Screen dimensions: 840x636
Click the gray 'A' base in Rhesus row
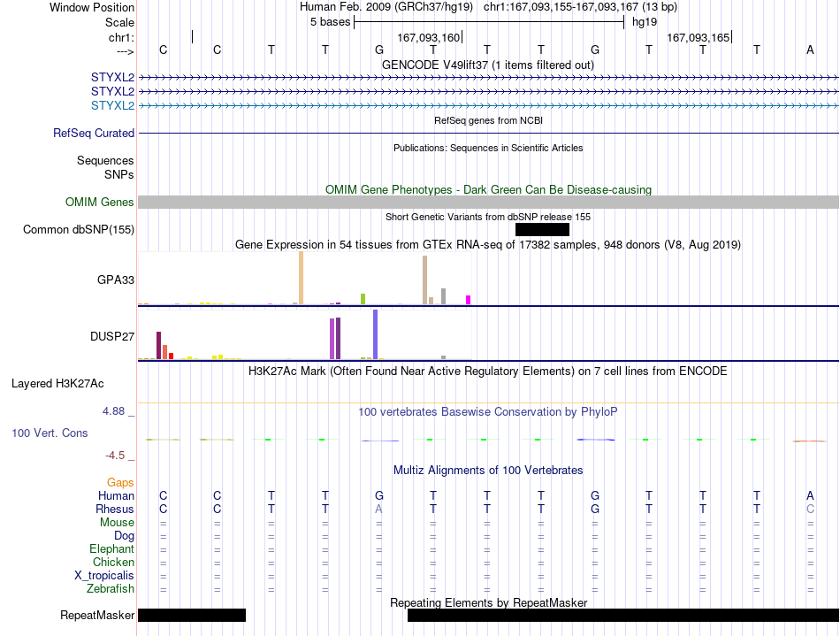[x=378, y=509]
